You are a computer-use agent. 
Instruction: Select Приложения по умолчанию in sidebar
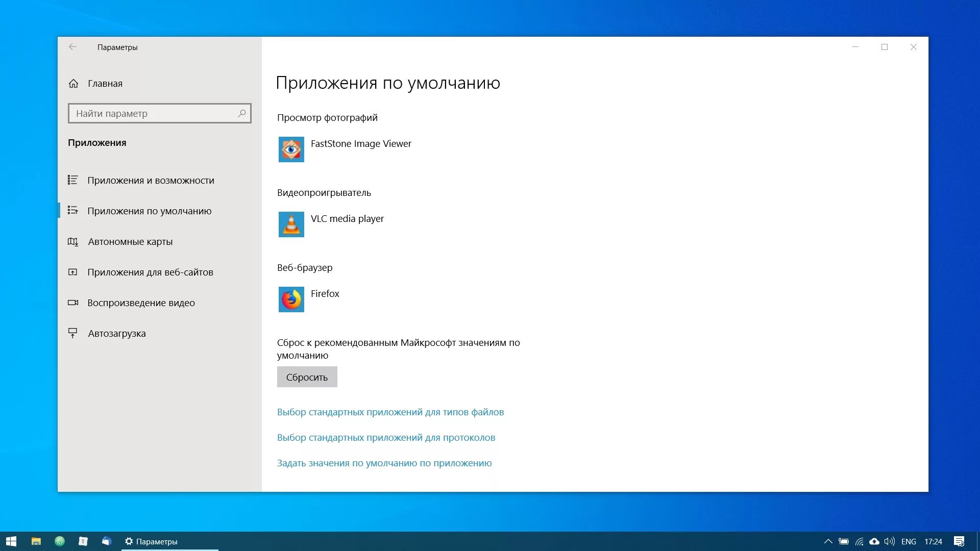(x=160, y=211)
